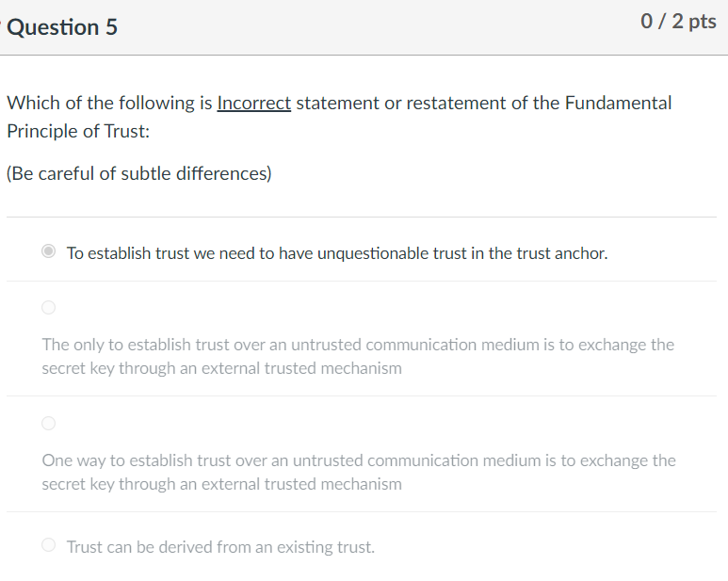Image resolution: width=728 pixels, height=581 pixels.
Task: Choose radio button above "One way to establish trust"
Action: pos(49,423)
